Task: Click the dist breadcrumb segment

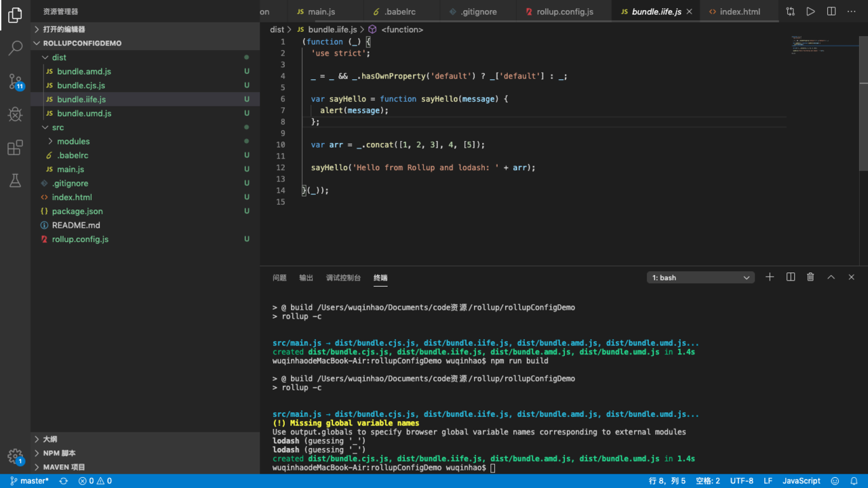Action: 277,30
